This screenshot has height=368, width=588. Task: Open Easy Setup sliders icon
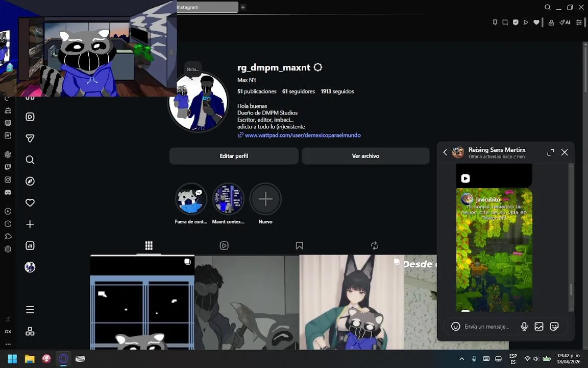579,22
